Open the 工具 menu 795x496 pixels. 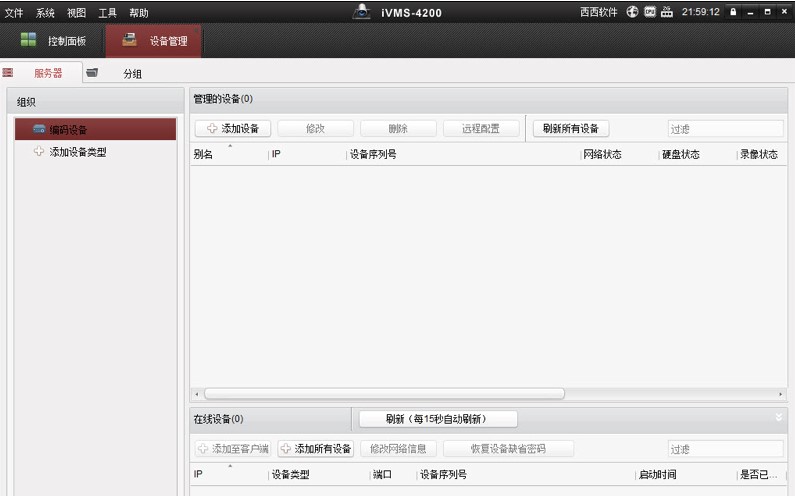(x=107, y=13)
